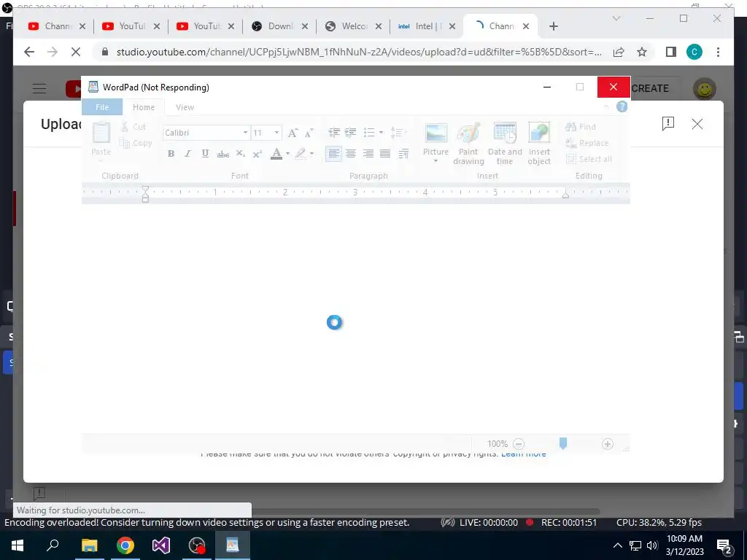Viewport: 747px width, 560px height.
Task: Click the zoom in plus button
Action: pyautogui.click(x=608, y=444)
